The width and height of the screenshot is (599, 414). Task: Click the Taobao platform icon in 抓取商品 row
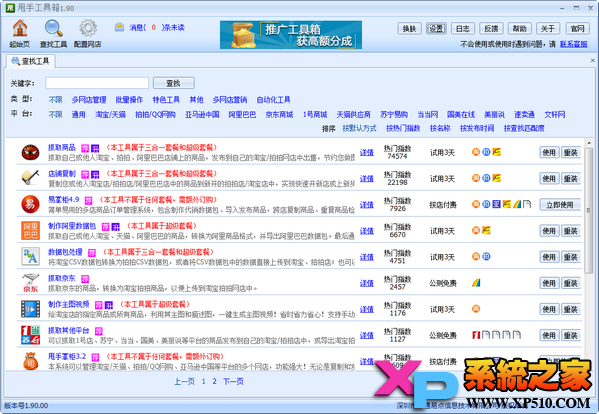pos(476,152)
